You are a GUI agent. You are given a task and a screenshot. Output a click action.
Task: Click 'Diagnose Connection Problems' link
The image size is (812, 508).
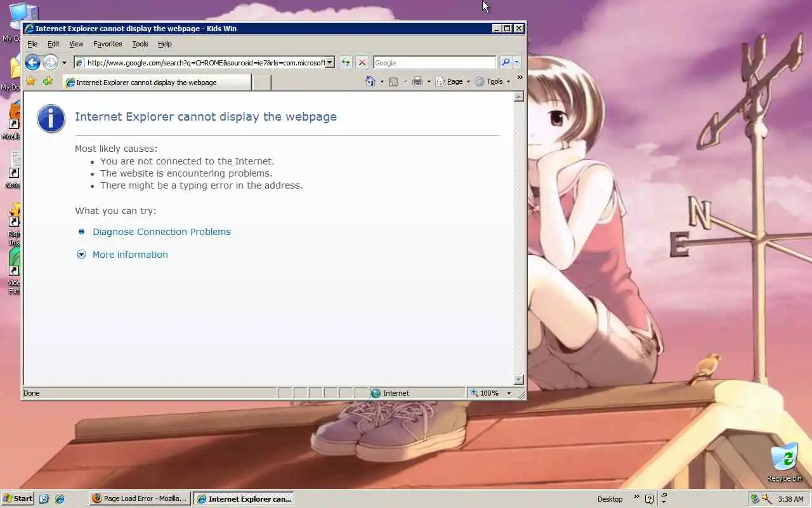162,232
